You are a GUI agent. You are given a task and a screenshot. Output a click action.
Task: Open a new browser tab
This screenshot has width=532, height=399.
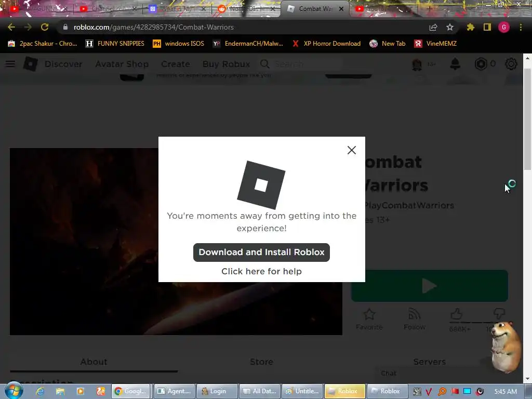click(430, 9)
